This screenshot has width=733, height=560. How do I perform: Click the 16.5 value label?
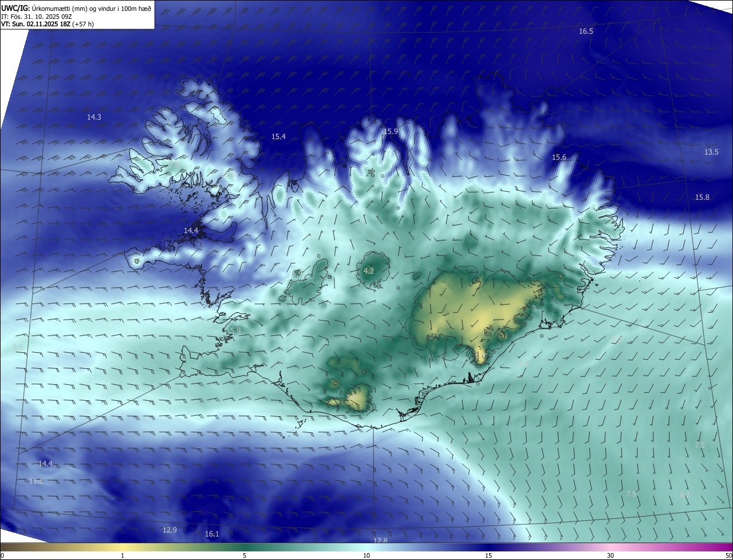(x=586, y=31)
